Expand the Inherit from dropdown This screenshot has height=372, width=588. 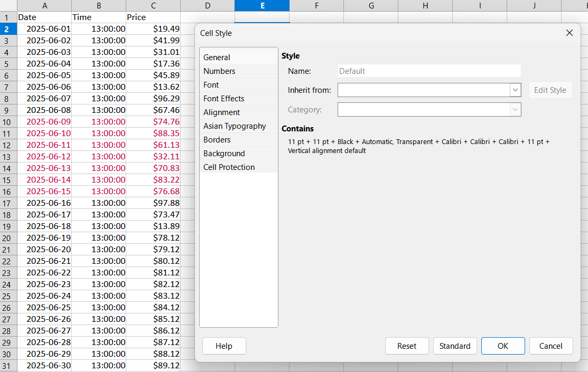515,90
